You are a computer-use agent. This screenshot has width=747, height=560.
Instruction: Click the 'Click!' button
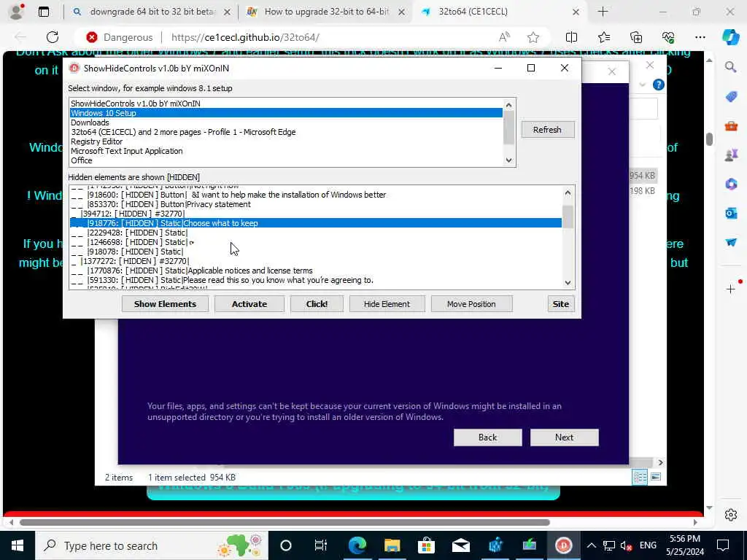317,304
